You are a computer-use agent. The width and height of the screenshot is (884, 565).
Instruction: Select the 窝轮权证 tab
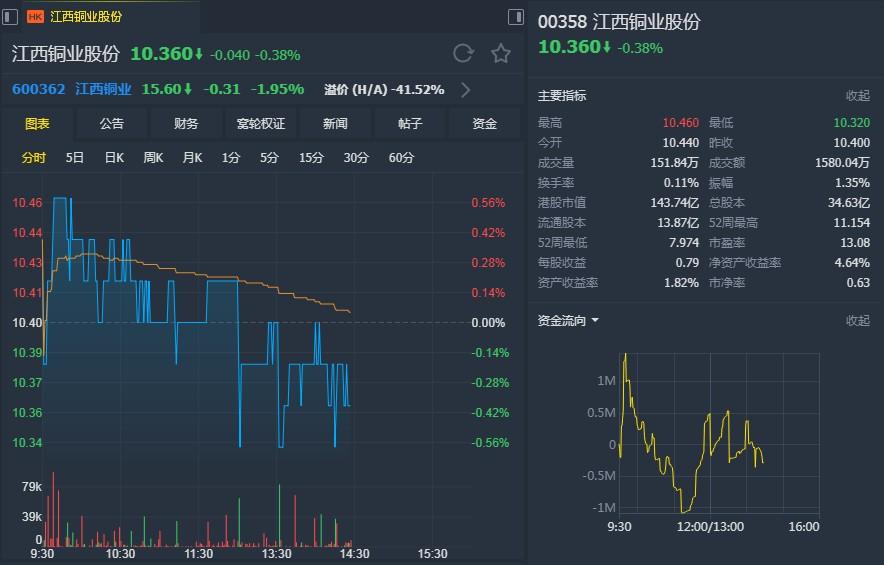(x=260, y=124)
